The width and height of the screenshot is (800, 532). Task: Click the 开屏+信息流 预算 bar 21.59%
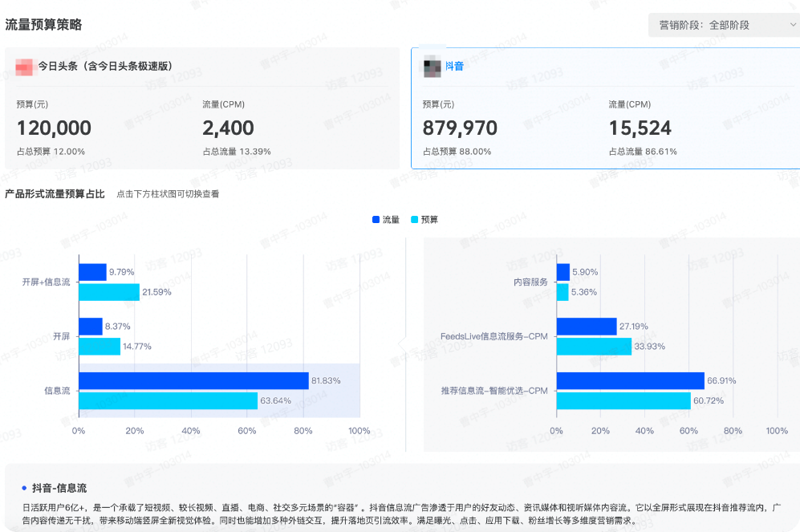(x=109, y=292)
